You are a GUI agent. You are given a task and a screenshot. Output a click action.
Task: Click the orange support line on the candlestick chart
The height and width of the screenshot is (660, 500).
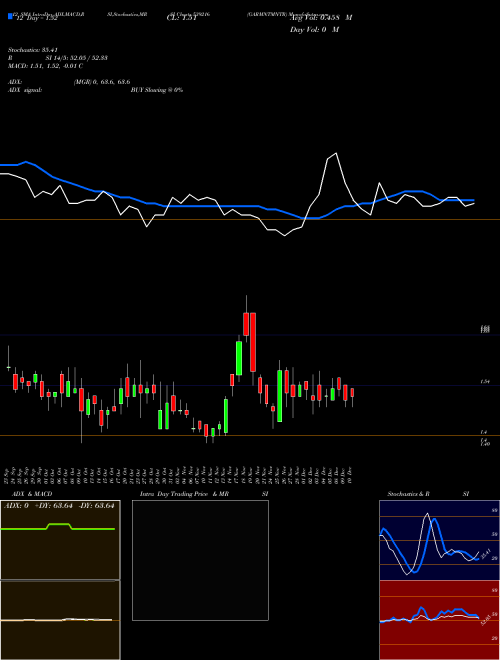pos(250,436)
